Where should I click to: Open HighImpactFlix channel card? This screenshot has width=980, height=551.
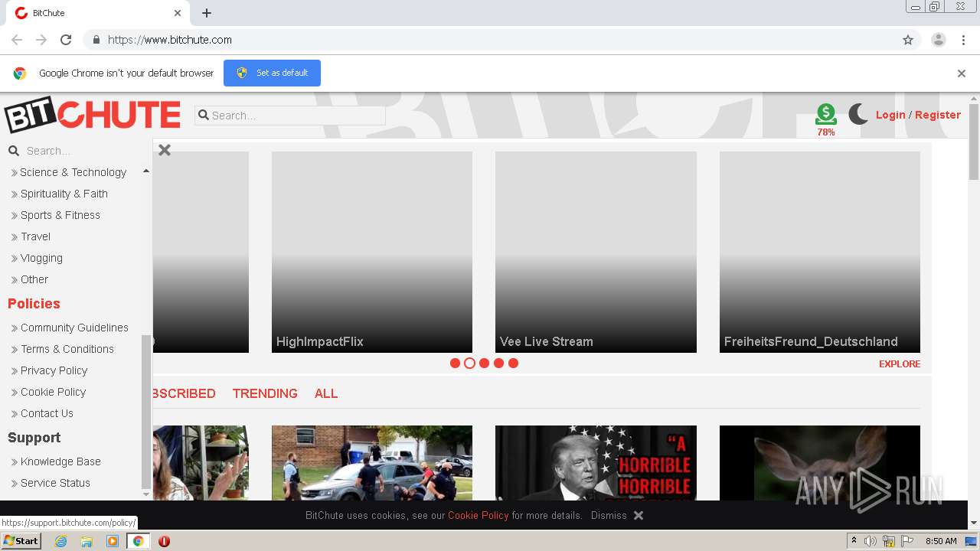click(x=372, y=252)
